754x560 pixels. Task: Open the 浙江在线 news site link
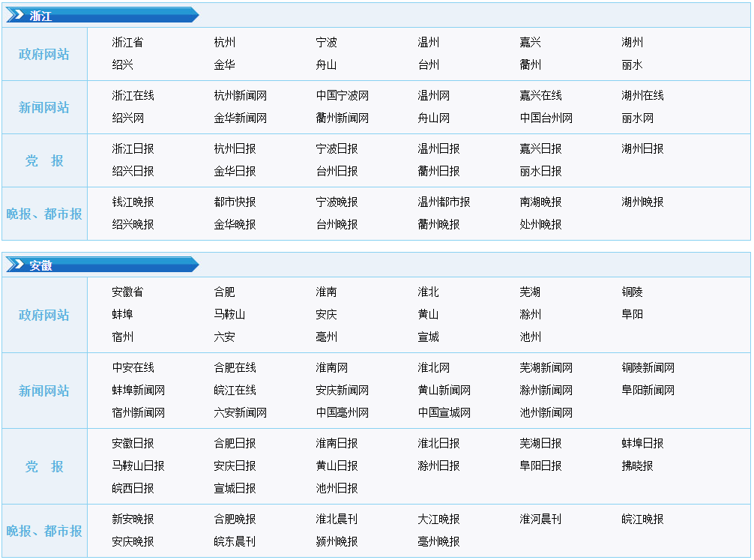click(x=133, y=96)
